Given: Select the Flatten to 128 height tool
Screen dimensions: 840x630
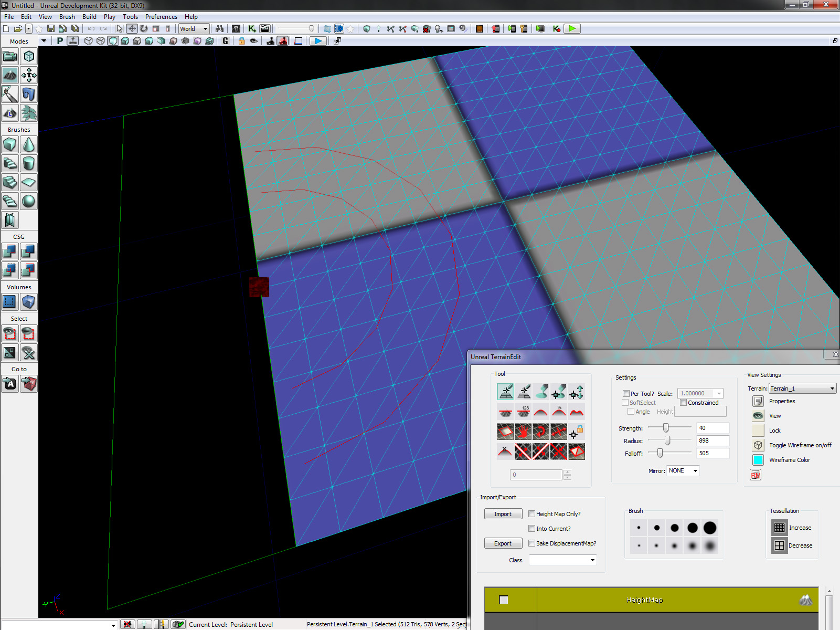Looking at the screenshot, I should 523,412.
